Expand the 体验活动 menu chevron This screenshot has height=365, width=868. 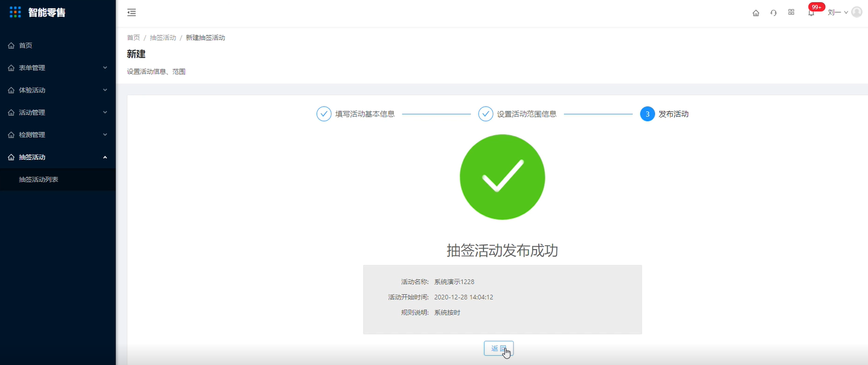click(105, 90)
